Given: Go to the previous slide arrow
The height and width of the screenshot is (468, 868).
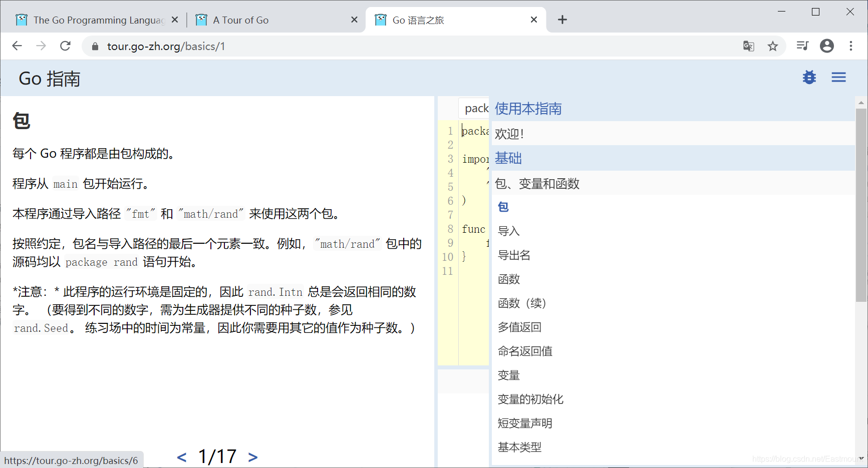Looking at the screenshot, I should pos(182,457).
